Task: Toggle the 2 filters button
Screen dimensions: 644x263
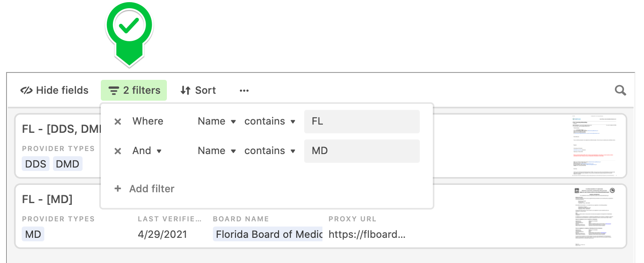Action: [134, 90]
